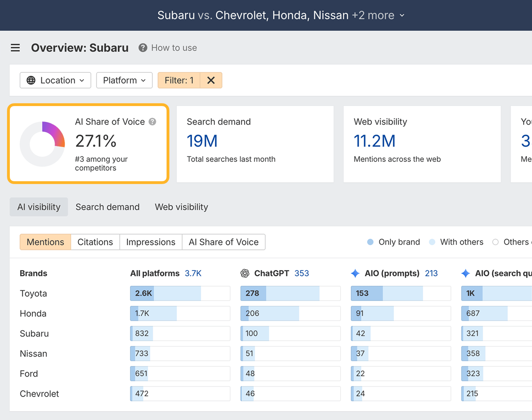This screenshot has height=420, width=532.
Task: Click Nissan's ChatGPT bar showing 51
Action: point(291,353)
